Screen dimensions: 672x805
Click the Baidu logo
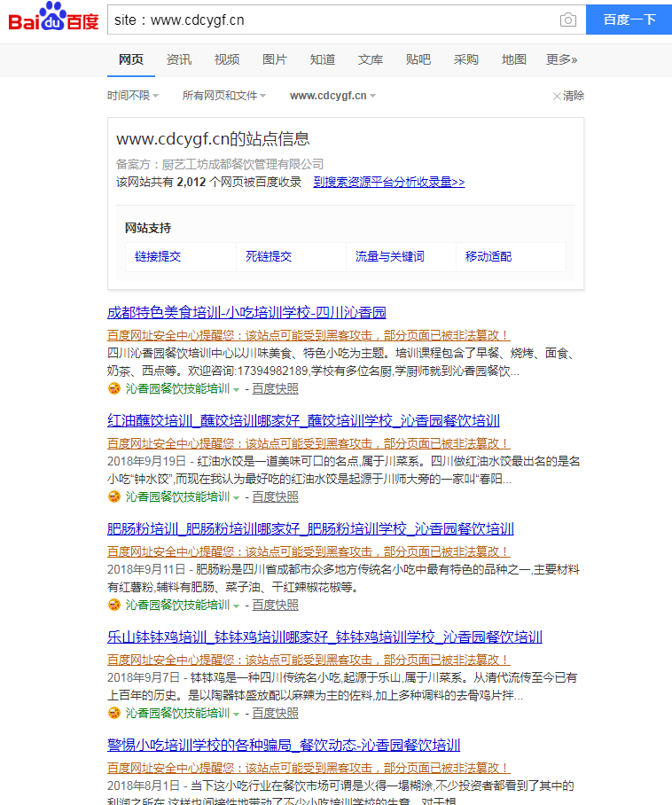click(x=53, y=18)
